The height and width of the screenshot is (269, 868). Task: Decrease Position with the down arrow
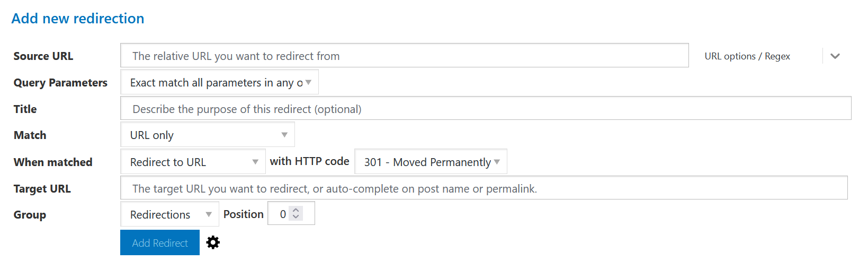(x=296, y=217)
